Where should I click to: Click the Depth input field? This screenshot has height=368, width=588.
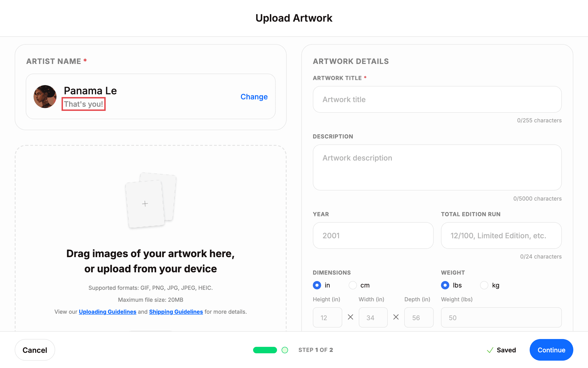point(419,318)
